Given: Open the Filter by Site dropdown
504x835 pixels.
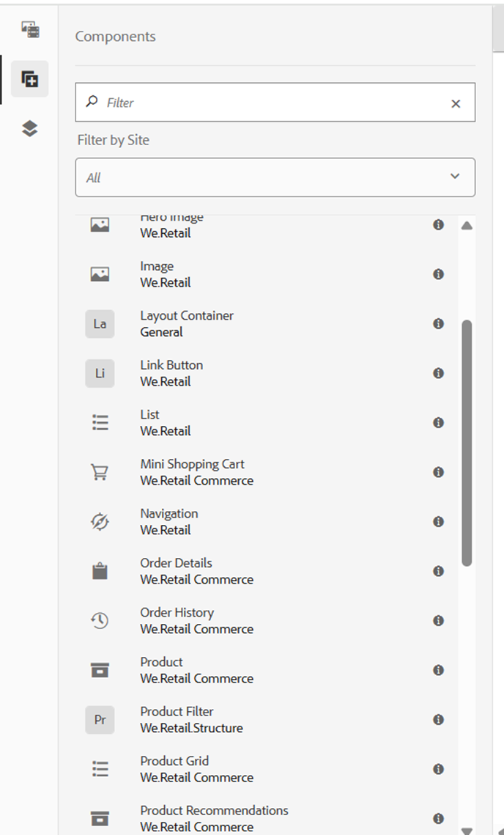Looking at the screenshot, I should pyautogui.click(x=454, y=177).
